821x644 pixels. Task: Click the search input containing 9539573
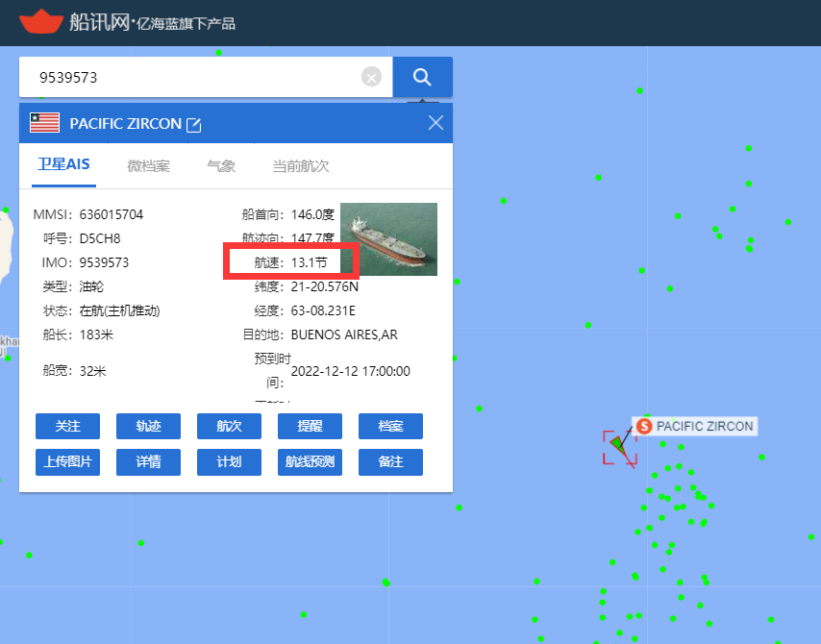click(x=192, y=77)
